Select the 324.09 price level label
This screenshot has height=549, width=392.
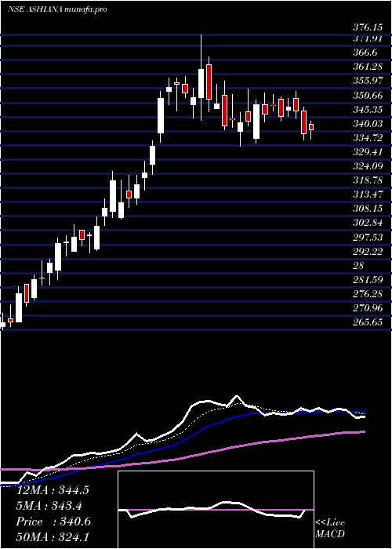[367, 166]
